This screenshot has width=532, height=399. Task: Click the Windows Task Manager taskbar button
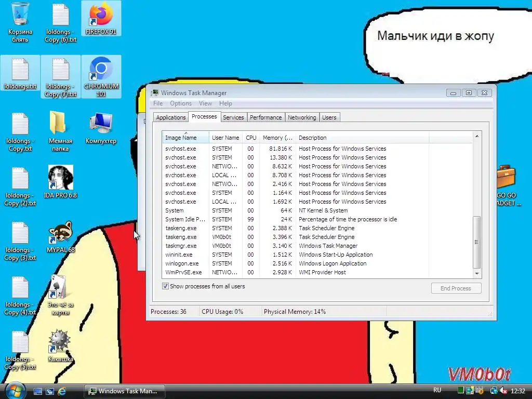point(125,391)
